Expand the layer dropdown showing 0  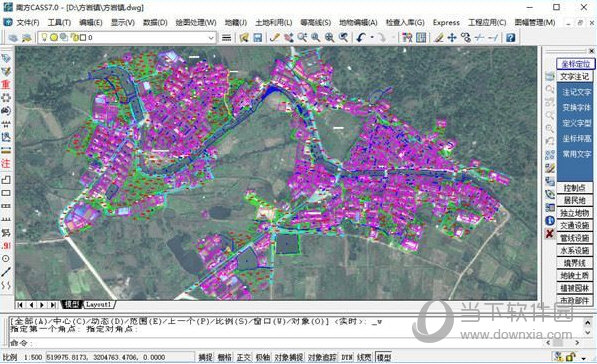click(x=211, y=38)
